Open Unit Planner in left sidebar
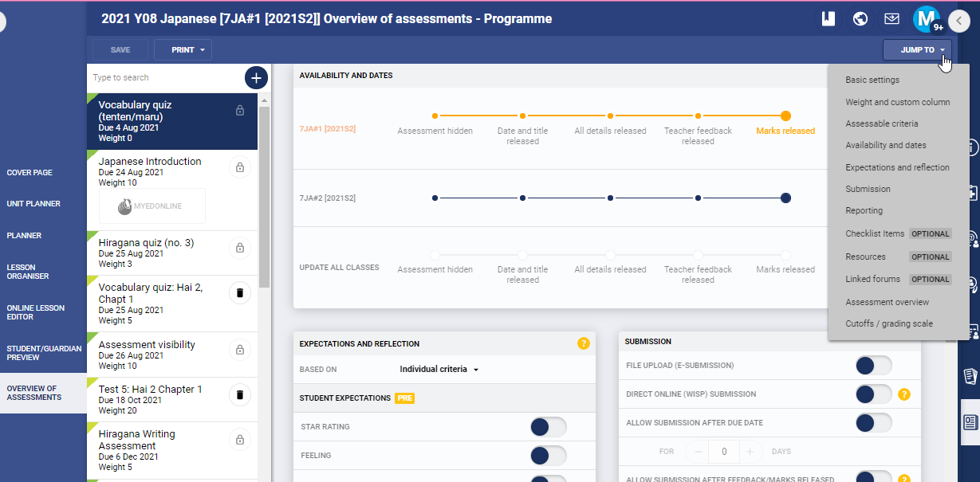This screenshot has height=482, width=980. pos(33,204)
